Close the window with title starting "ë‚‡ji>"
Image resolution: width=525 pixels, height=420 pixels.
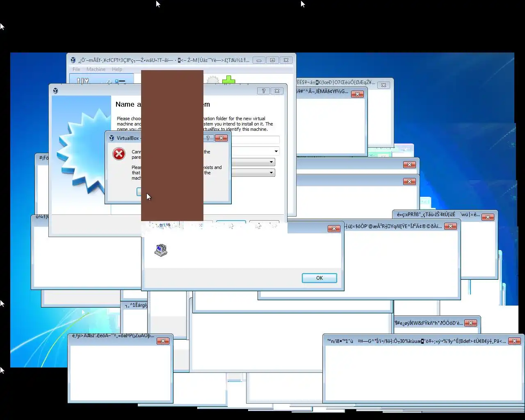click(x=163, y=341)
